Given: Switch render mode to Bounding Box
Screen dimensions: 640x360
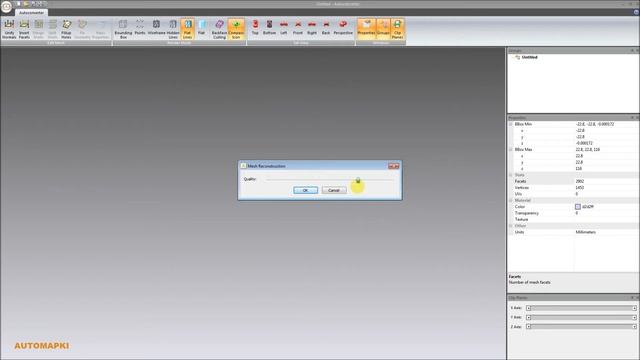Looking at the screenshot, I should click(123, 29).
